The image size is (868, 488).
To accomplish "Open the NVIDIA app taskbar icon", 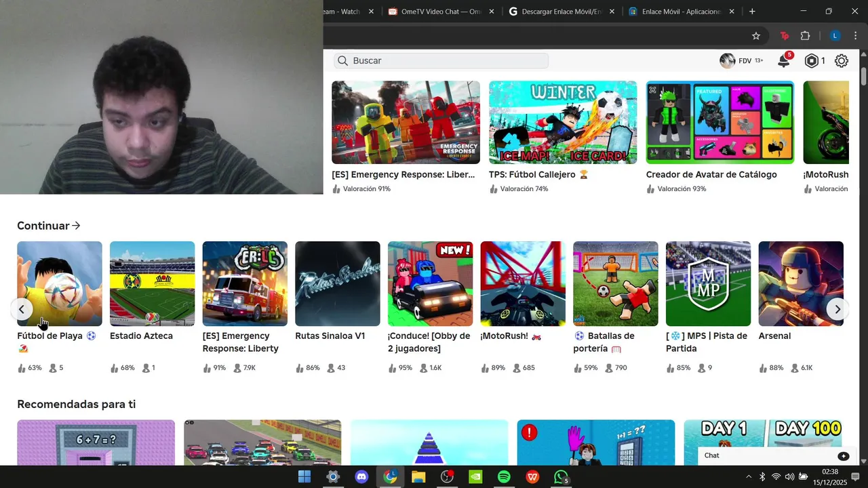I will click(x=475, y=477).
